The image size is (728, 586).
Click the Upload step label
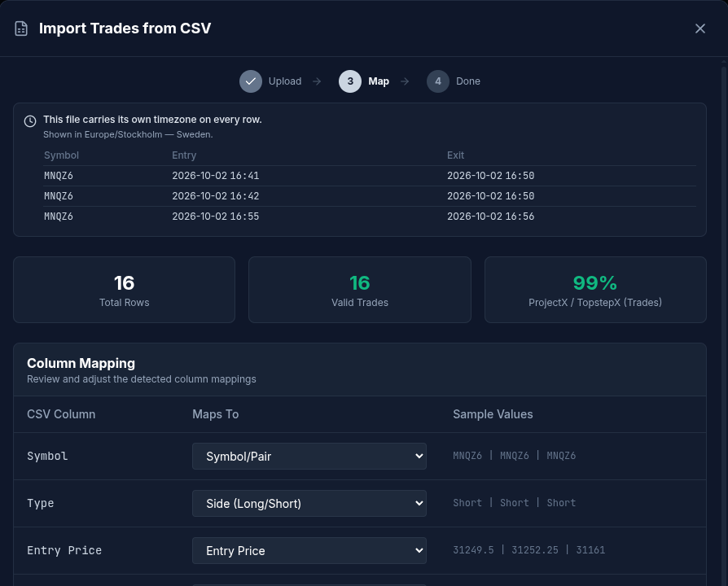tap(285, 81)
